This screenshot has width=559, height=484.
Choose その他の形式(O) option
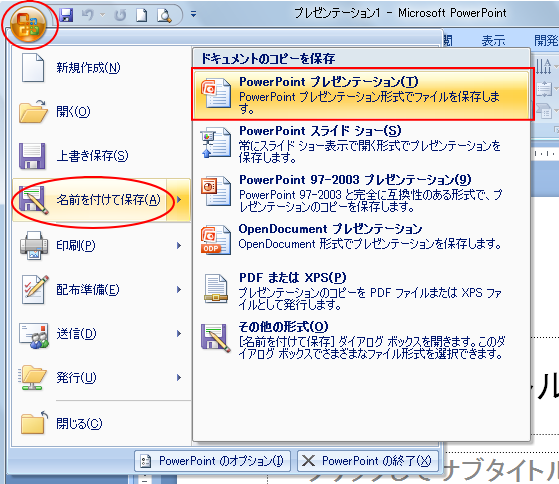click(361, 339)
